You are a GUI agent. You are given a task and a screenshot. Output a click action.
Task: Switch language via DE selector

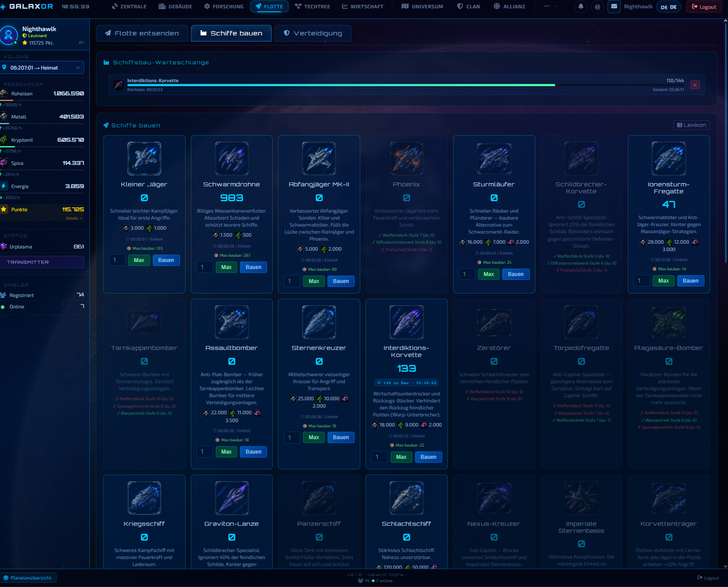pyautogui.click(x=668, y=7)
